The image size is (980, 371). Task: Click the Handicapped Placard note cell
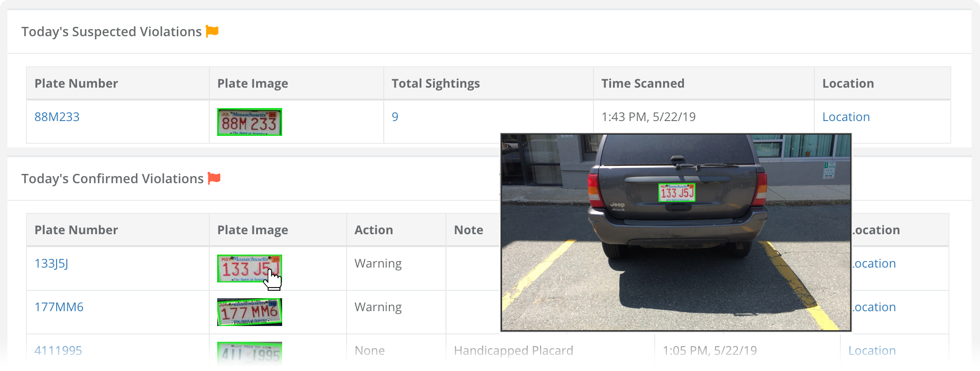tap(513, 351)
